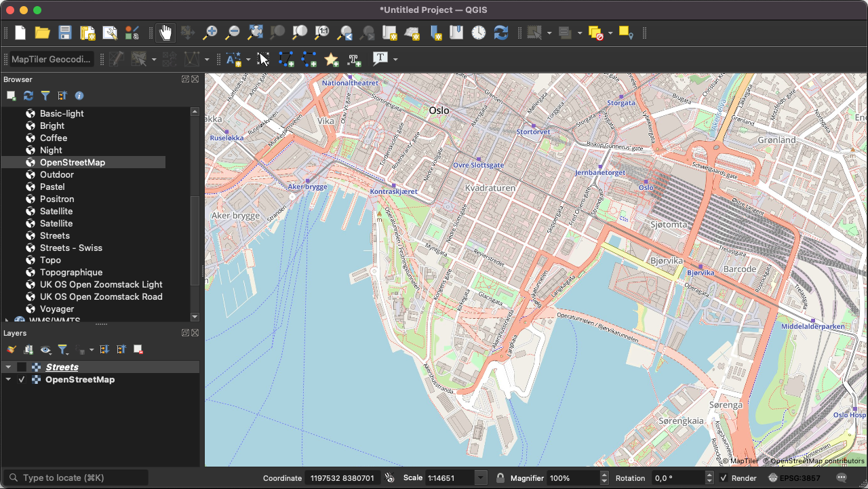Click the Coordinate field showing 1197532 8380701

342,478
